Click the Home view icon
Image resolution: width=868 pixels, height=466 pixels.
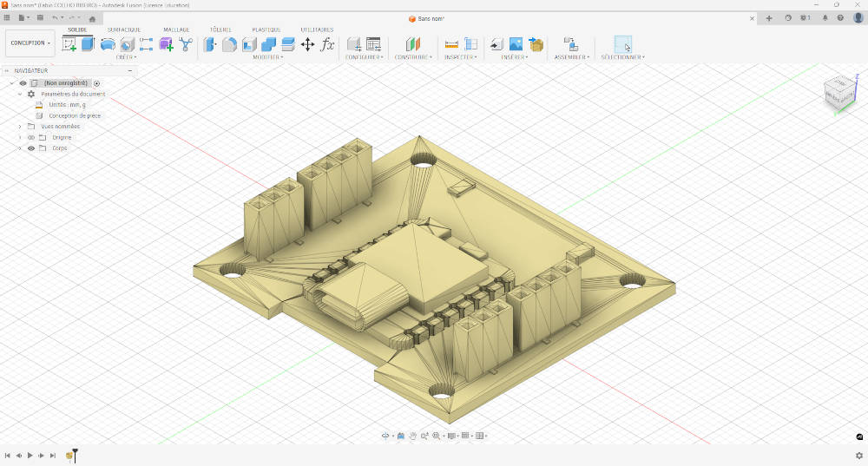point(92,18)
